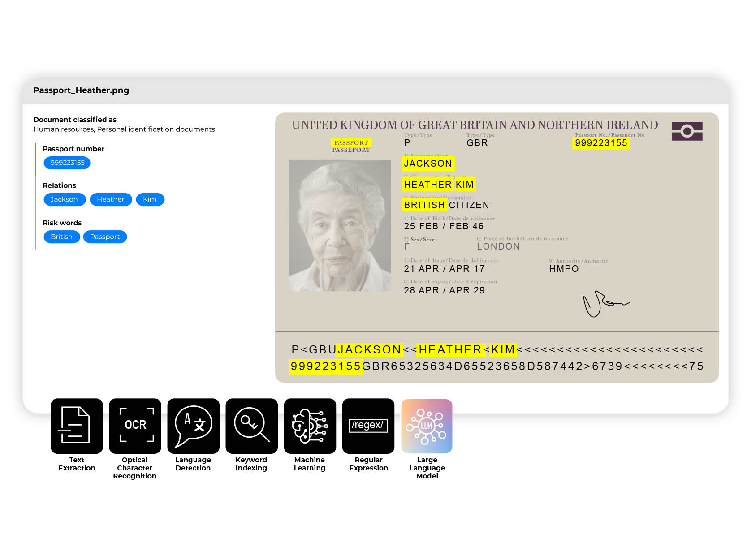747x560 pixels.
Task: Click the 999223155 passport number tag
Action: [67, 163]
